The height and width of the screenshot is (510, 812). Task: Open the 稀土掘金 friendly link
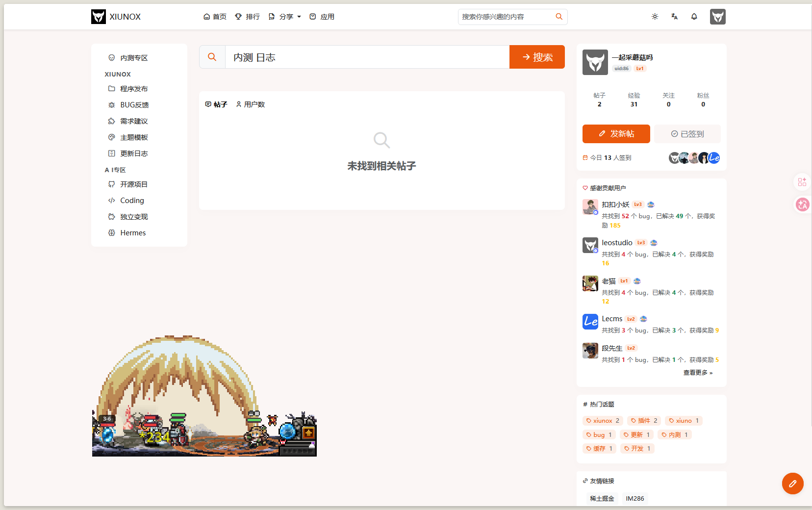602,499
